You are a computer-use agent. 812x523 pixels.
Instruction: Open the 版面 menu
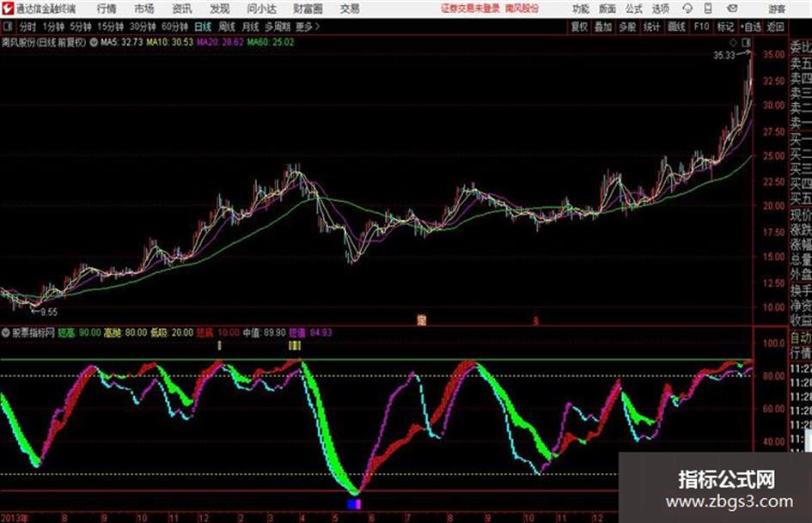(607, 9)
